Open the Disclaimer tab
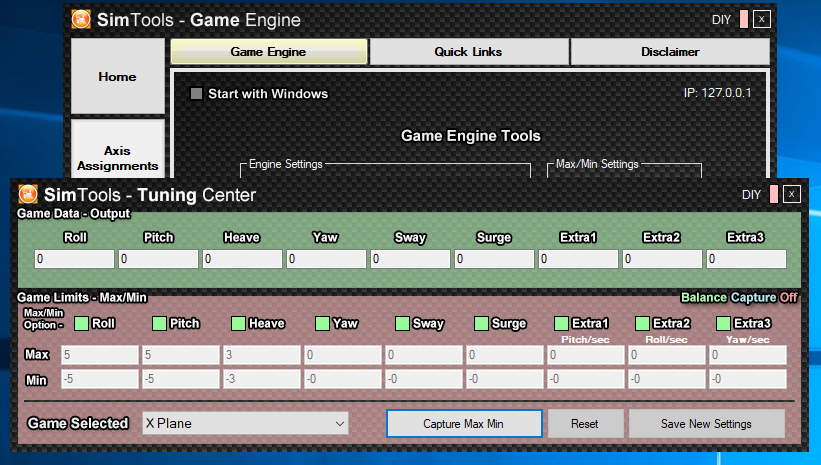821x465 pixels. 670,52
